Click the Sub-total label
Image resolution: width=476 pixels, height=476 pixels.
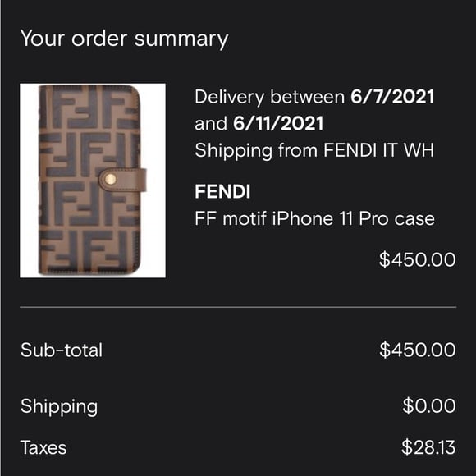click(x=62, y=350)
